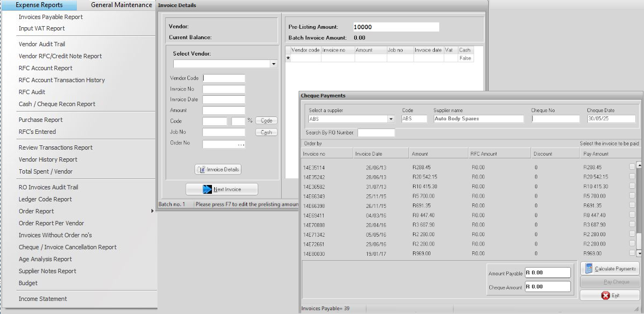The height and width of the screenshot is (314, 644).
Task: Select the invoice number 14E80030 cell
Action: tap(314, 254)
